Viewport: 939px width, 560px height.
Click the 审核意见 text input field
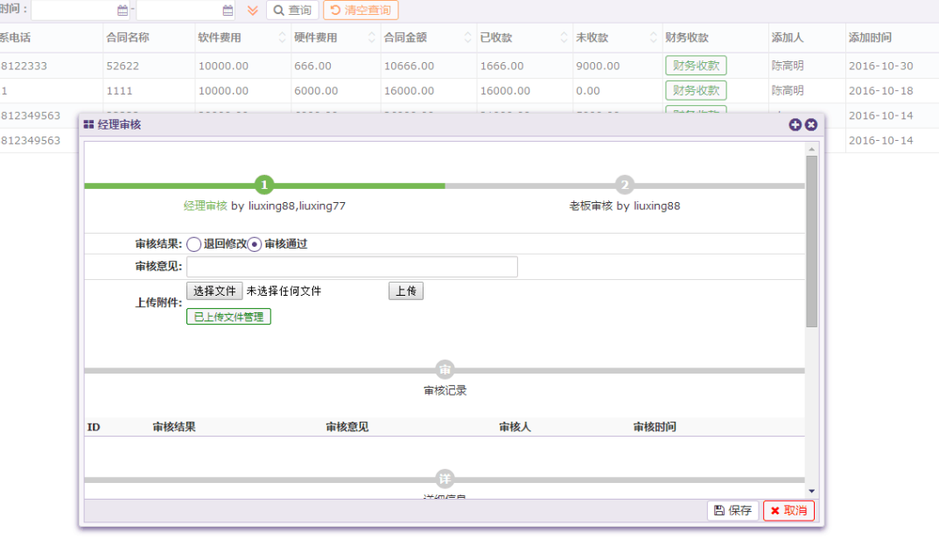pos(352,267)
